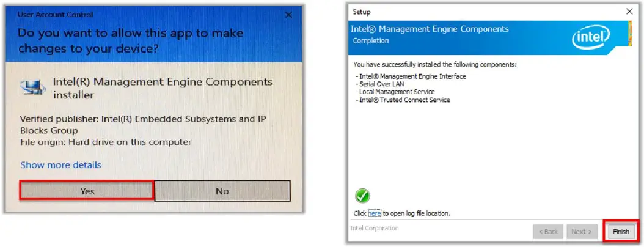This screenshot has height=247, width=644.
Task: Click the Intel Corporation label
Action: click(x=375, y=228)
